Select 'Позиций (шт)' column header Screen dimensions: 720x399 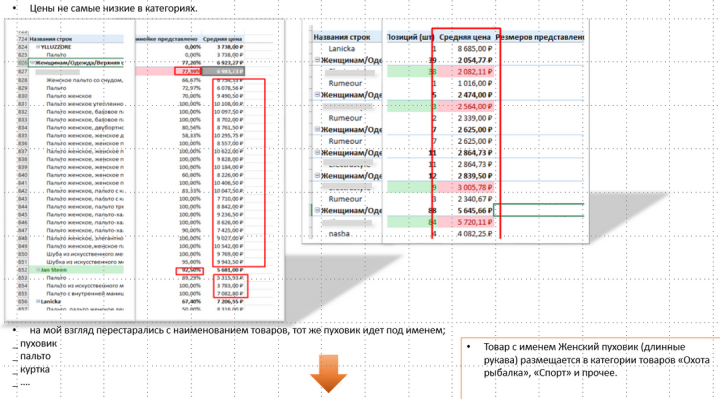click(x=410, y=37)
